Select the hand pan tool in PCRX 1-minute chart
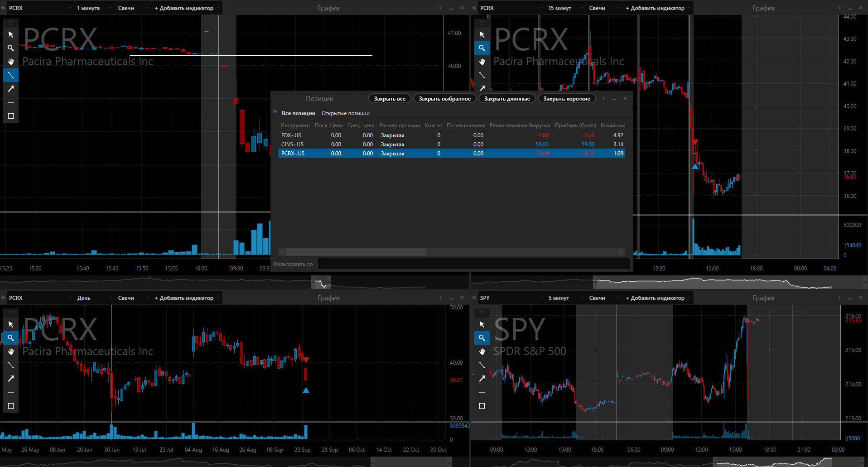Image resolution: width=868 pixels, height=467 pixels. click(11, 62)
